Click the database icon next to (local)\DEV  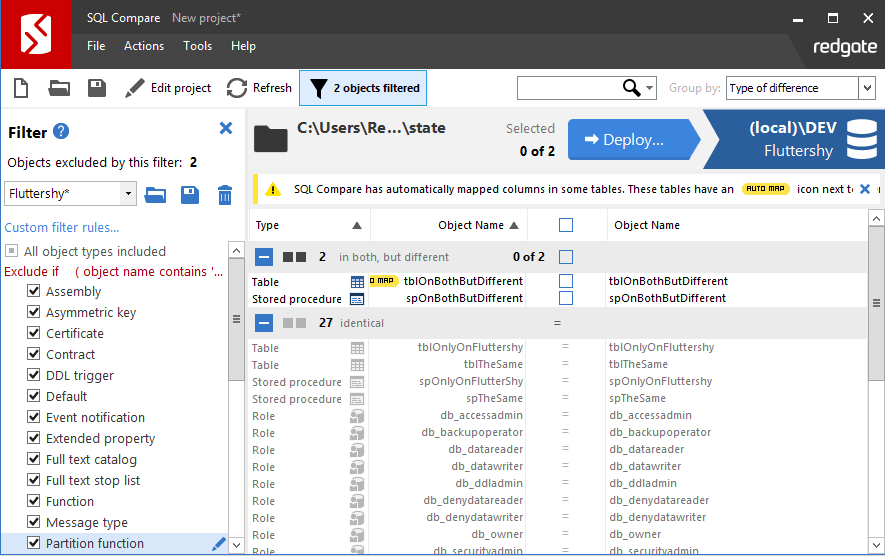(x=862, y=139)
